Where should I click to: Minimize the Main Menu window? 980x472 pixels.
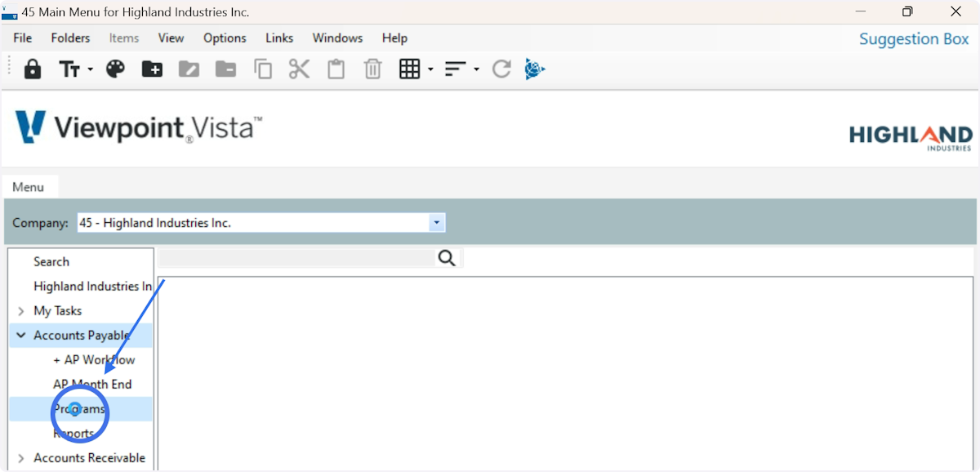[860, 12]
